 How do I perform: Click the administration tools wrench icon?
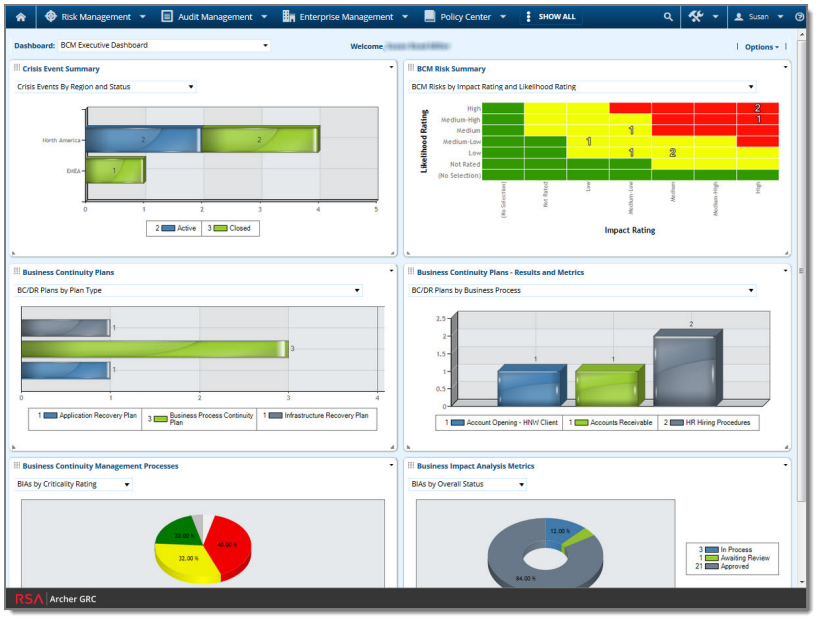point(696,16)
